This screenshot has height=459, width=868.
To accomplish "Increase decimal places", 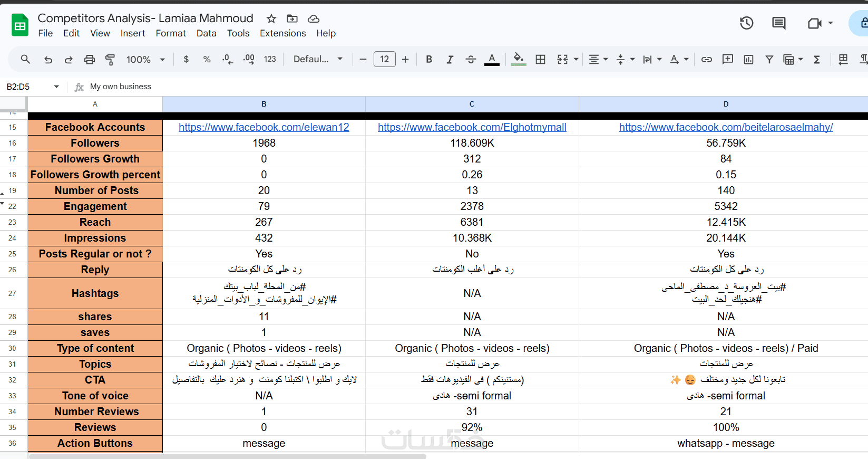I will click(x=249, y=60).
